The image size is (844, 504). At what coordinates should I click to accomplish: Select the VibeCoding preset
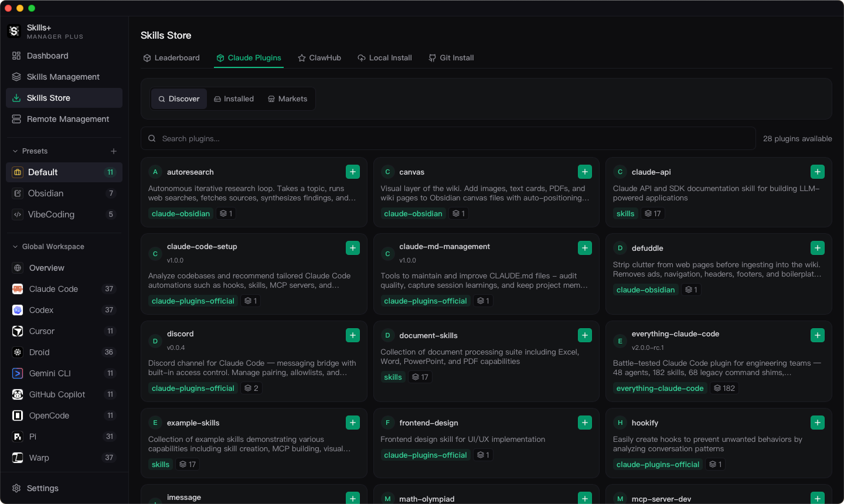click(x=64, y=214)
